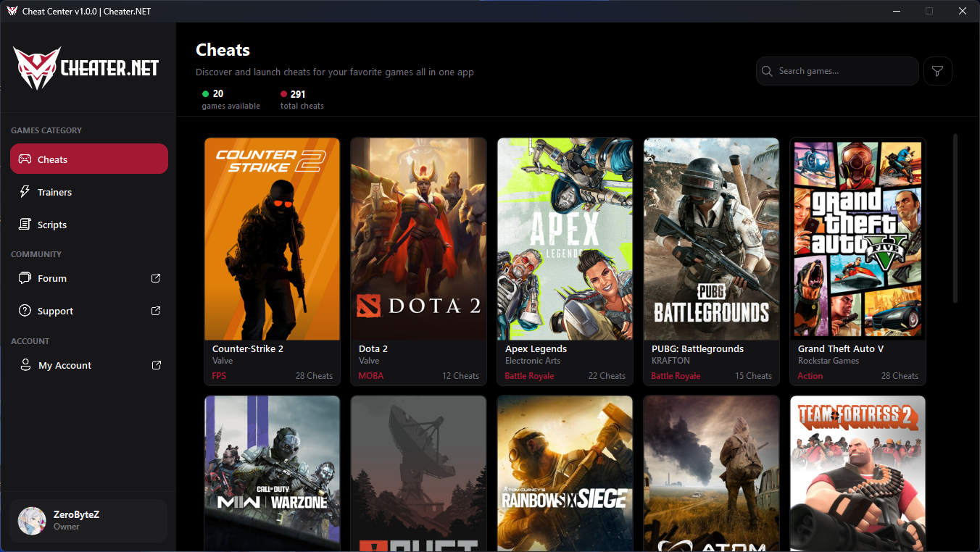Open PUBG Battlegrounds cover art
The image size is (980, 552).
[x=711, y=239]
